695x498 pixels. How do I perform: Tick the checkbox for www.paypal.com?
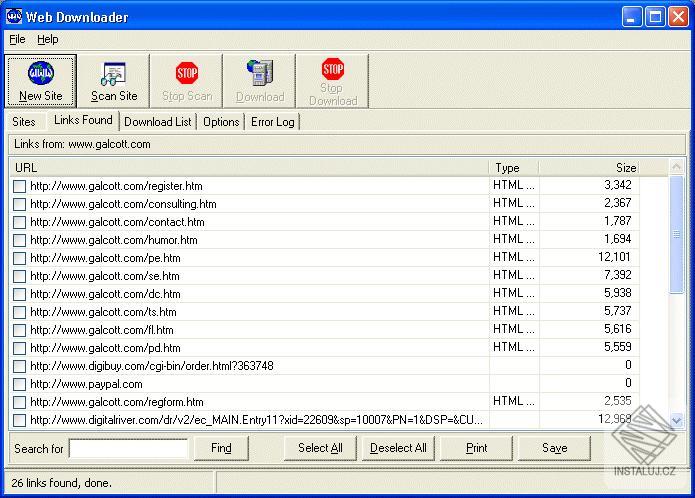pos(20,384)
